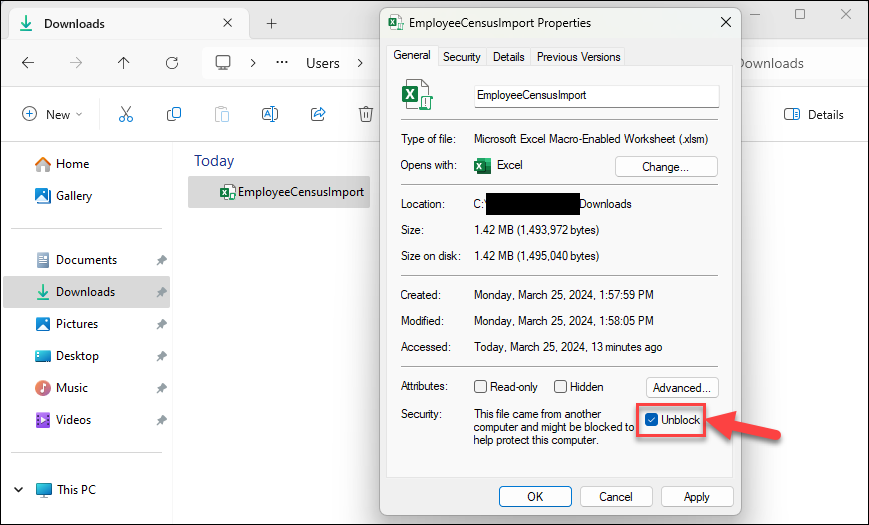
Task: Click the Today group header
Action: coord(214,161)
